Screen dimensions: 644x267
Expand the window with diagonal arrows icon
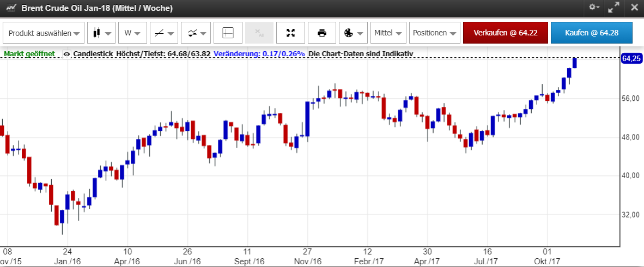click(613, 8)
